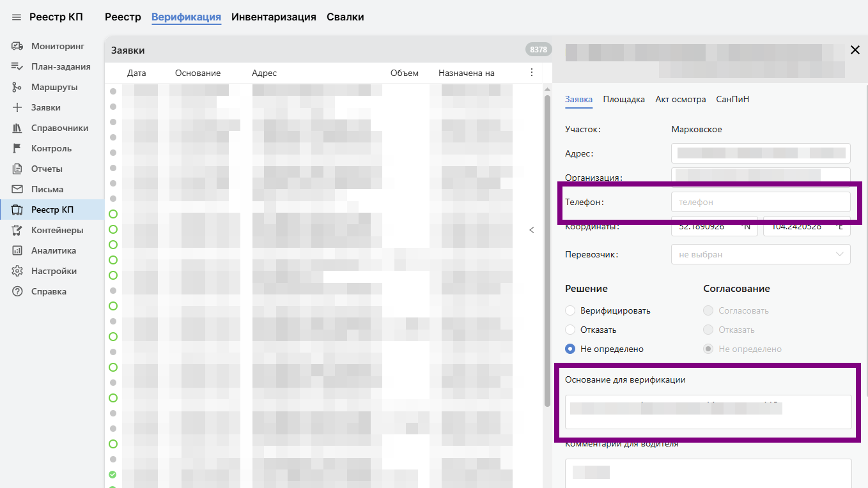Screen dimensions: 868x488
Task: Open the three-dot column options menu
Action: (531, 73)
